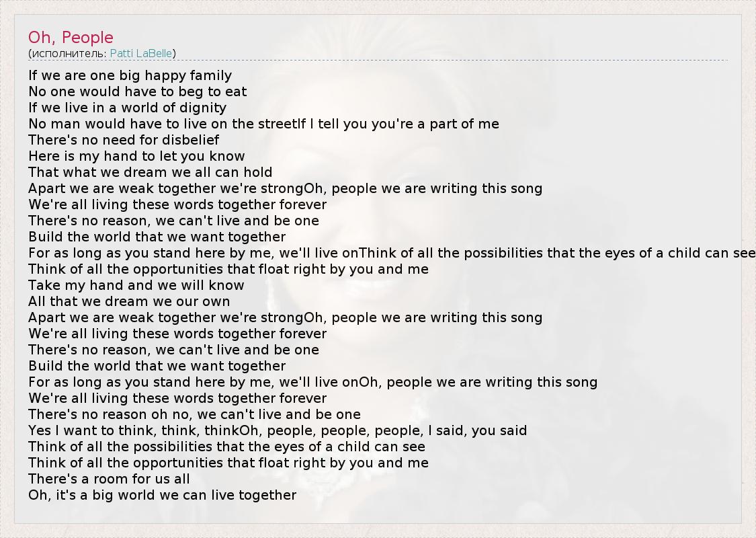Image resolution: width=756 pixels, height=538 pixels.
Task: Click the line starting 'No man would have to live'
Action: click(x=263, y=124)
